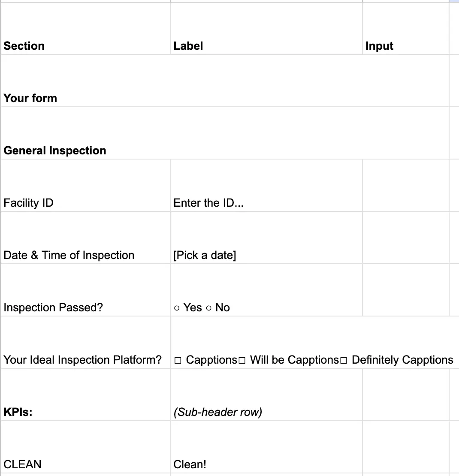459x476 pixels.
Task: Click the [Pick a date] cell
Action: (x=266, y=238)
